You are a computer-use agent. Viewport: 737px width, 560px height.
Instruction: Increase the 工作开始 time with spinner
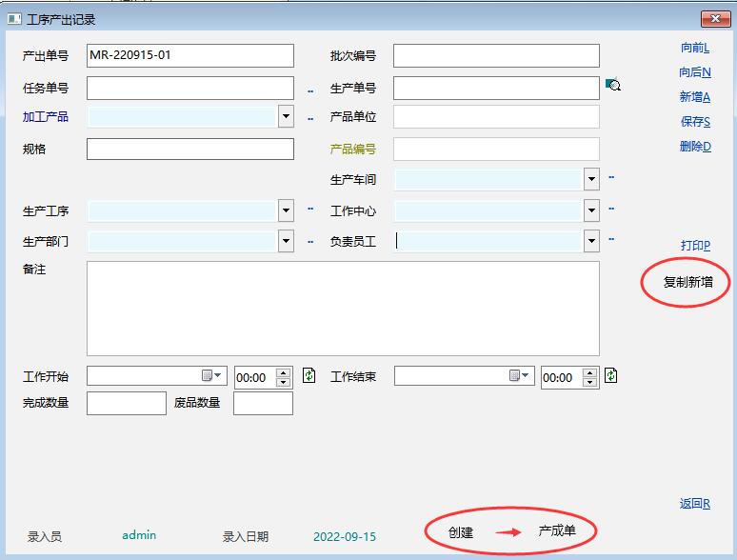click(x=283, y=372)
